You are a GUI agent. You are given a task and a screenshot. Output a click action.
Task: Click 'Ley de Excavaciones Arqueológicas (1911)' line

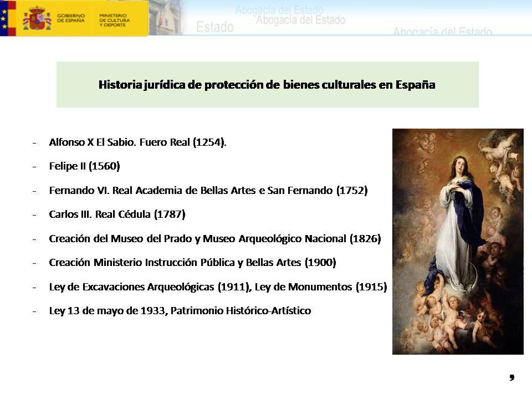pos(218,287)
